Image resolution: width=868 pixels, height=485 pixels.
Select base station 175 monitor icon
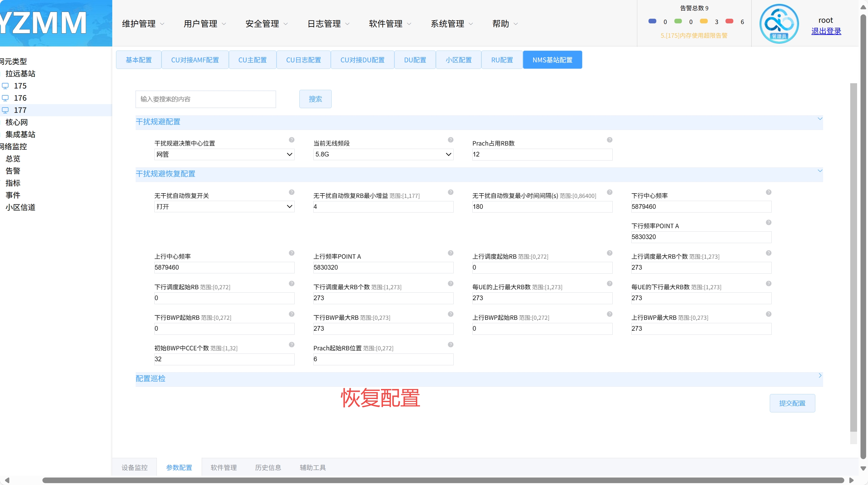(5, 86)
